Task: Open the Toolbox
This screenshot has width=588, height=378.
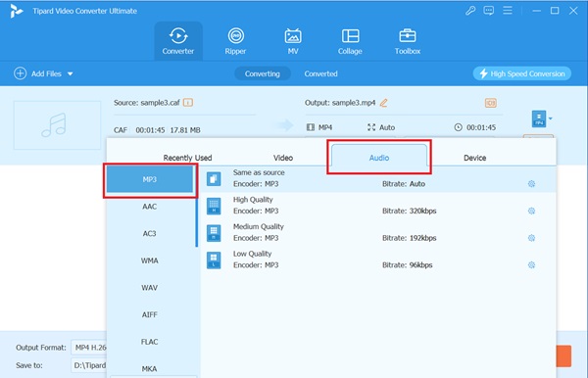Action: coord(408,41)
